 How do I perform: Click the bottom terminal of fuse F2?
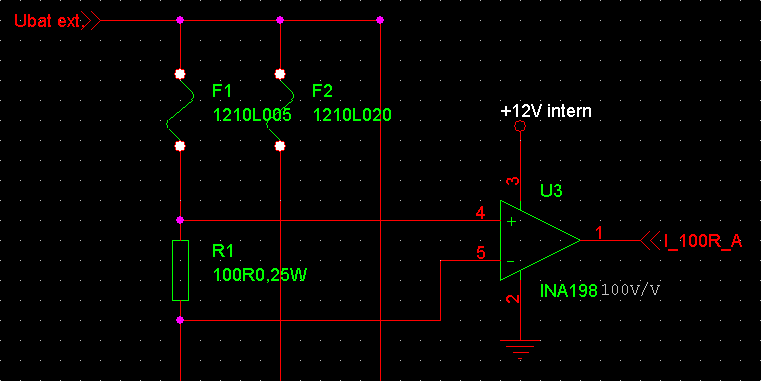tap(280, 146)
